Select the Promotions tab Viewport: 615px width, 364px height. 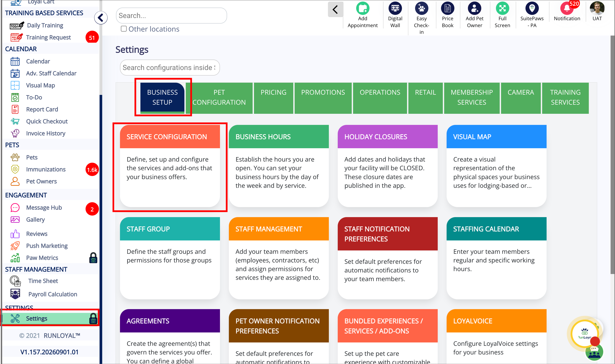[x=323, y=98]
